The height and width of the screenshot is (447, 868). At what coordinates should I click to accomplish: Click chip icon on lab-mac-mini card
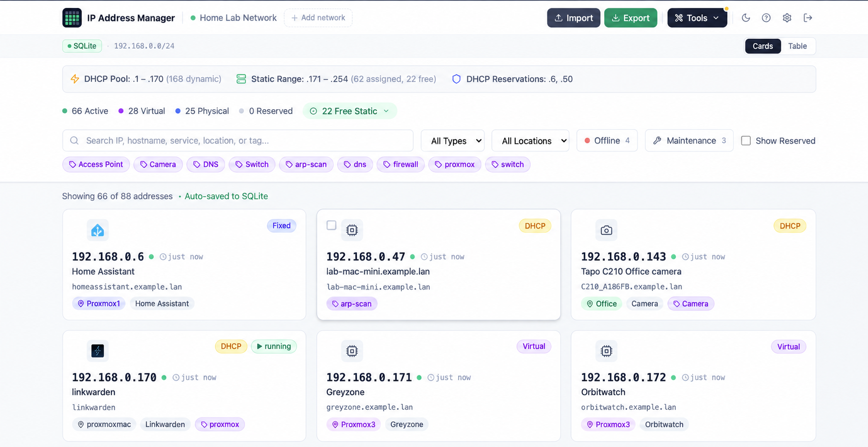click(x=352, y=230)
